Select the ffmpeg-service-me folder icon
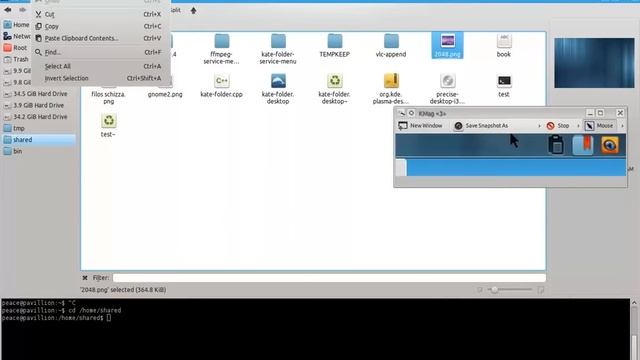Image resolution: width=640 pixels, height=360 pixels. click(x=222, y=41)
